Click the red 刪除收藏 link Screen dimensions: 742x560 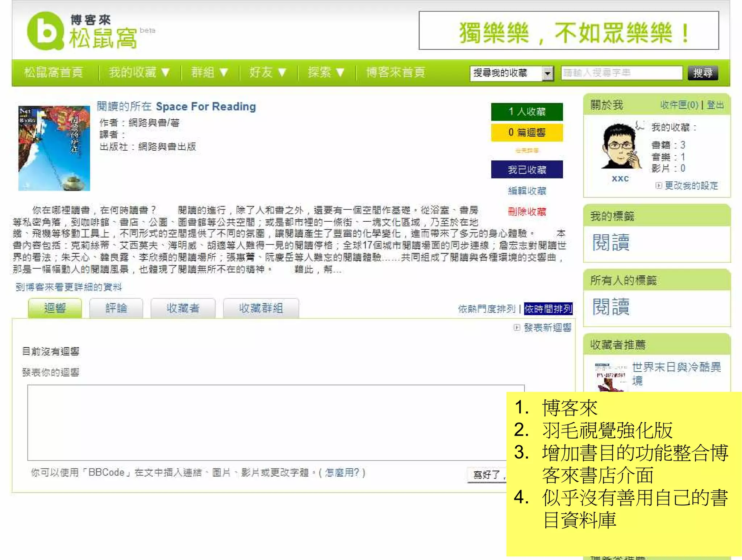point(527,212)
